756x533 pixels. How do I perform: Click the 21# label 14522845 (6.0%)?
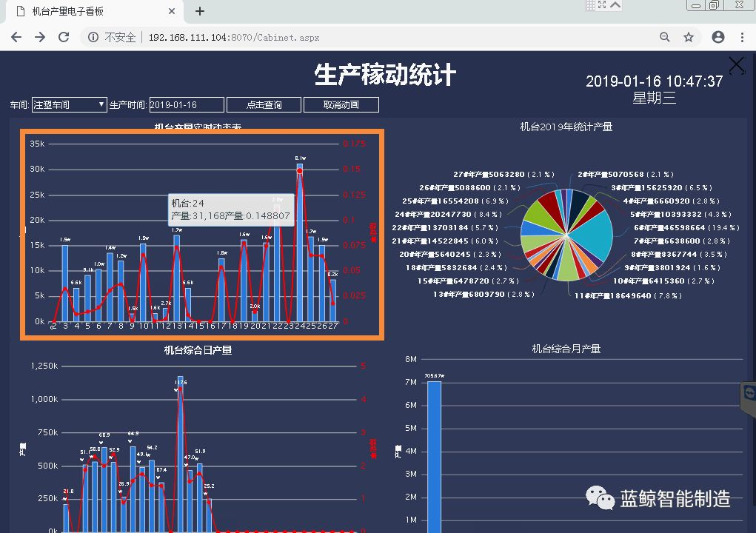point(446,241)
